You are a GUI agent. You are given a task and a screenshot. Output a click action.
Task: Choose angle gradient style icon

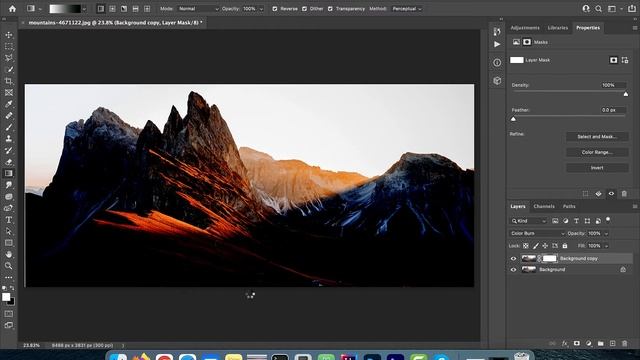pos(124,9)
